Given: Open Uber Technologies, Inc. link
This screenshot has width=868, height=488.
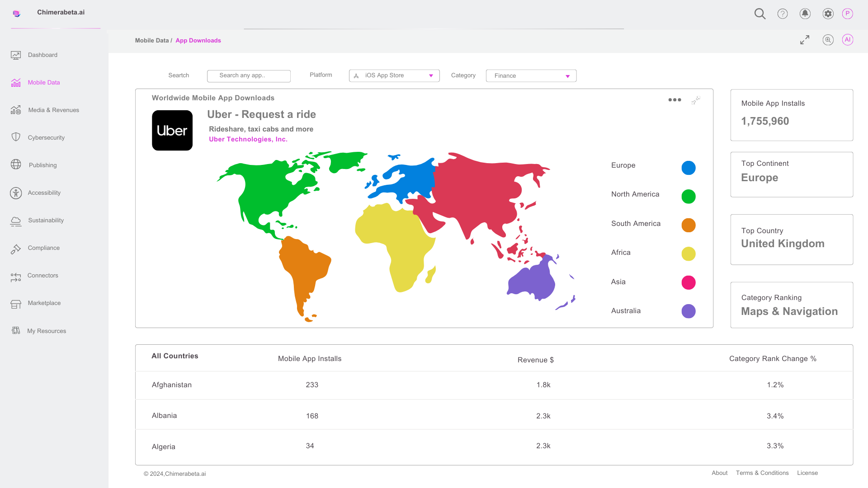Looking at the screenshot, I should (x=248, y=139).
